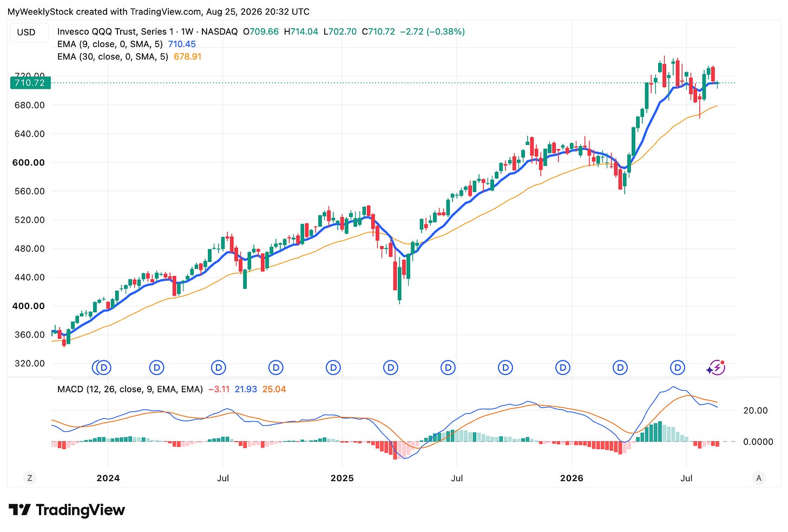Click the 2025 time axis label
The width and height of the screenshot is (788, 532).
pos(342,478)
